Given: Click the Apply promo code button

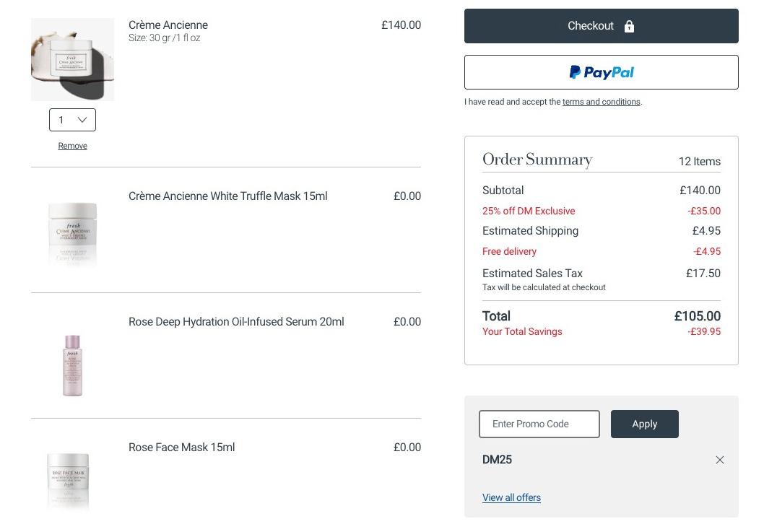Looking at the screenshot, I should click(x=644, y=424).
